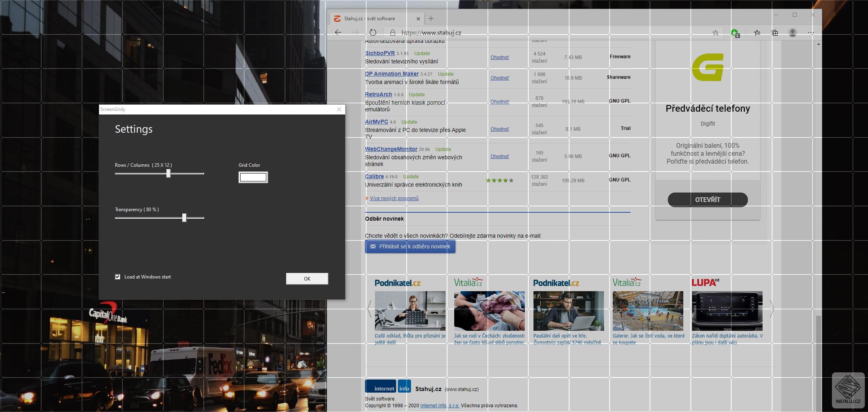This screenshot has height=412, width=868.
Task: Open the LUPA car radio thumbnail
Action: [x=727, y=311]
